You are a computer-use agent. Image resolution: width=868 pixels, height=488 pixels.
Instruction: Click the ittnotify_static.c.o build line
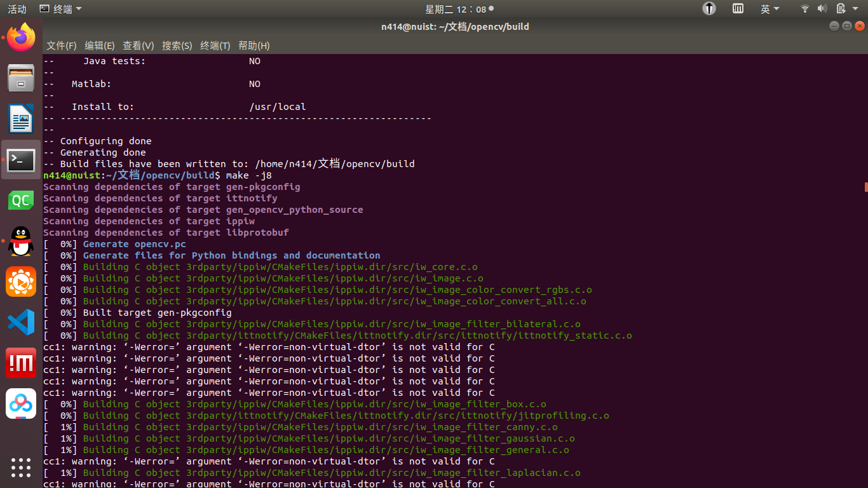[337, 335]
